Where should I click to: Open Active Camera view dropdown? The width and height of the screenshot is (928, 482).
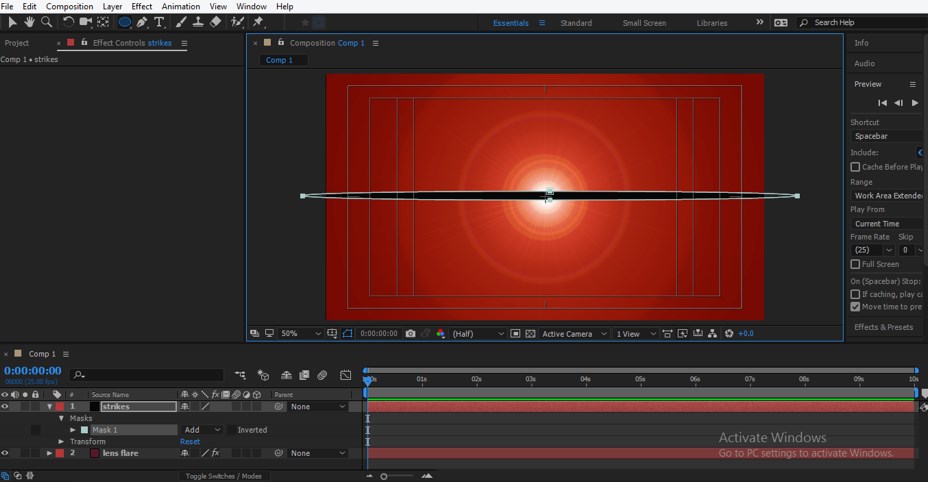(x=574, y=333)
